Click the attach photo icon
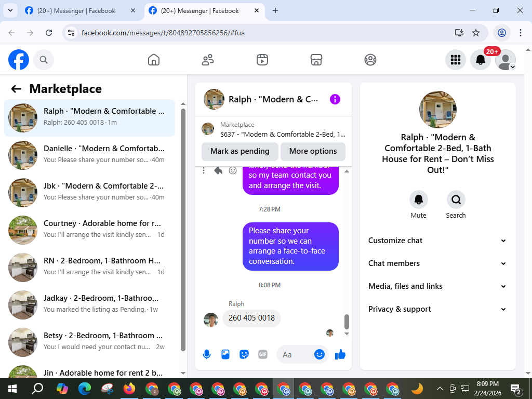532x399 pixels. click(x=225, y=354)
